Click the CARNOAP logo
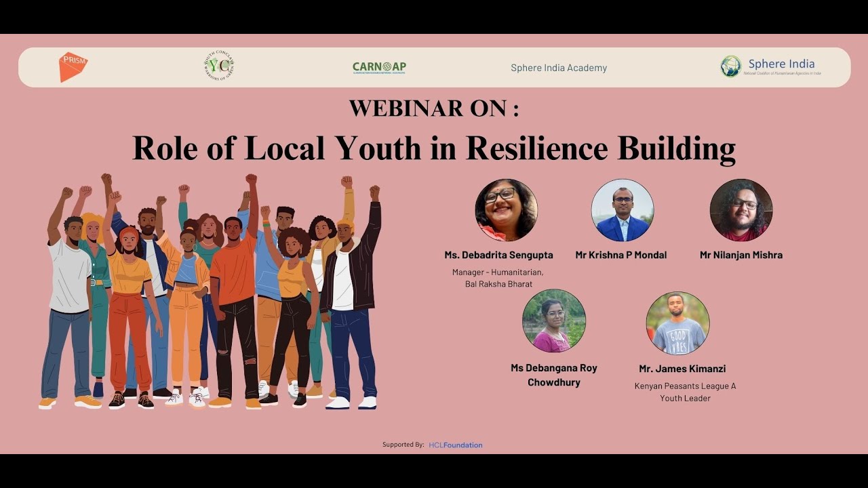 (x=379, y=68)
